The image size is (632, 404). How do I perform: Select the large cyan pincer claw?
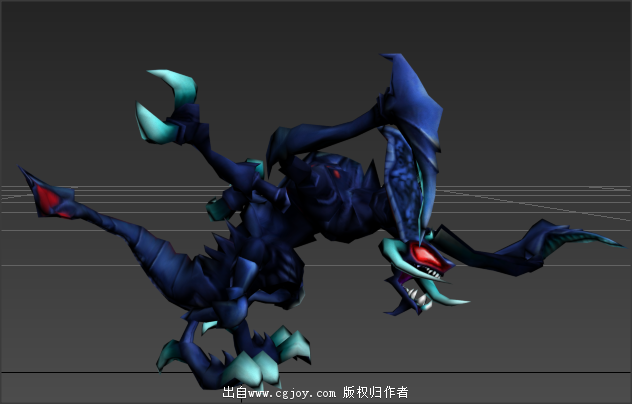click(170, 105)
